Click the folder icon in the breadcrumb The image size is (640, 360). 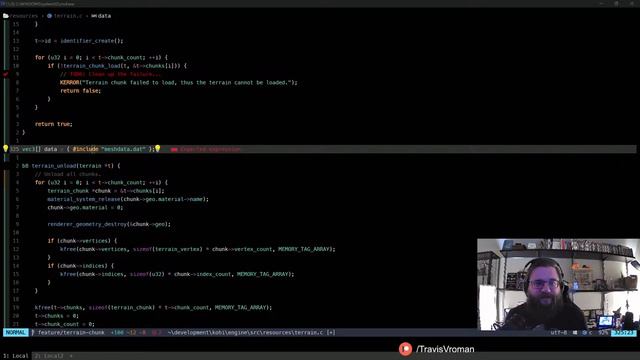6,16
